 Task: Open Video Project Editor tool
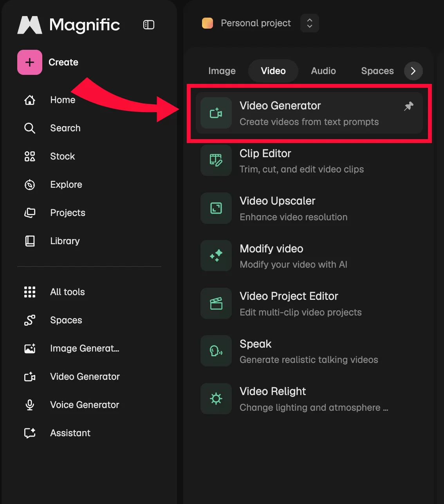(309, 304)
